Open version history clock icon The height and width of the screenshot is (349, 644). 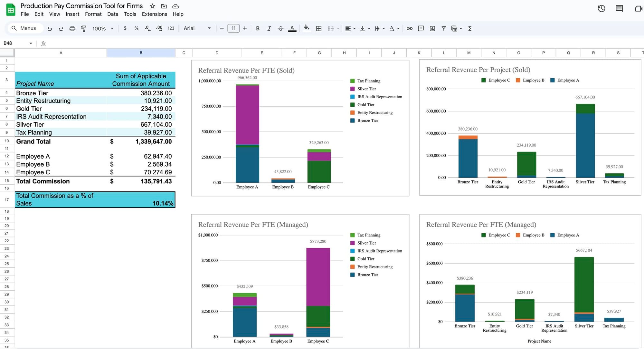coord(601,8)
